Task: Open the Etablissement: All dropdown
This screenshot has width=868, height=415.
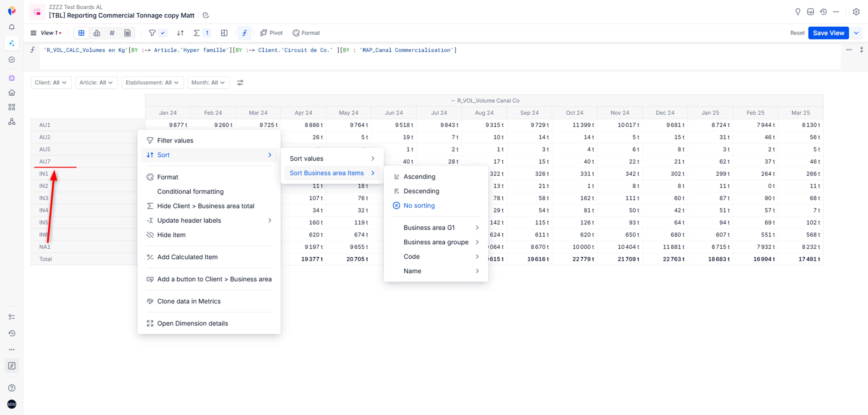Action: [x=152, y=83]
